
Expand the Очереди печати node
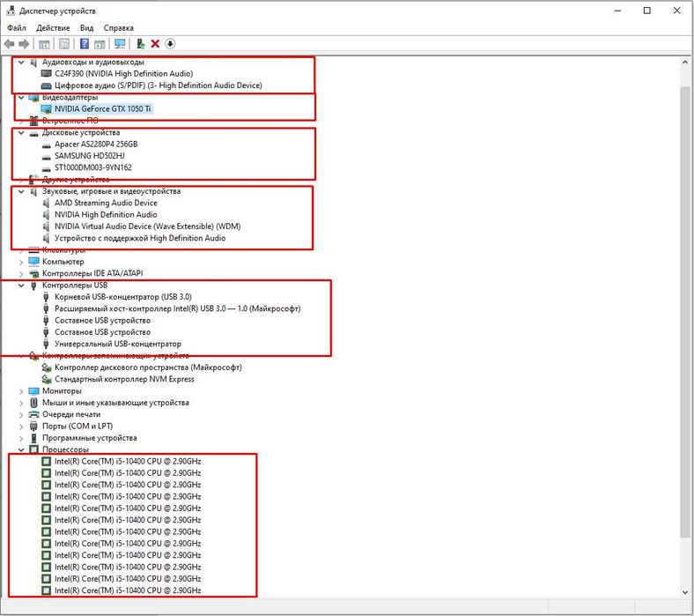[21, 414]
